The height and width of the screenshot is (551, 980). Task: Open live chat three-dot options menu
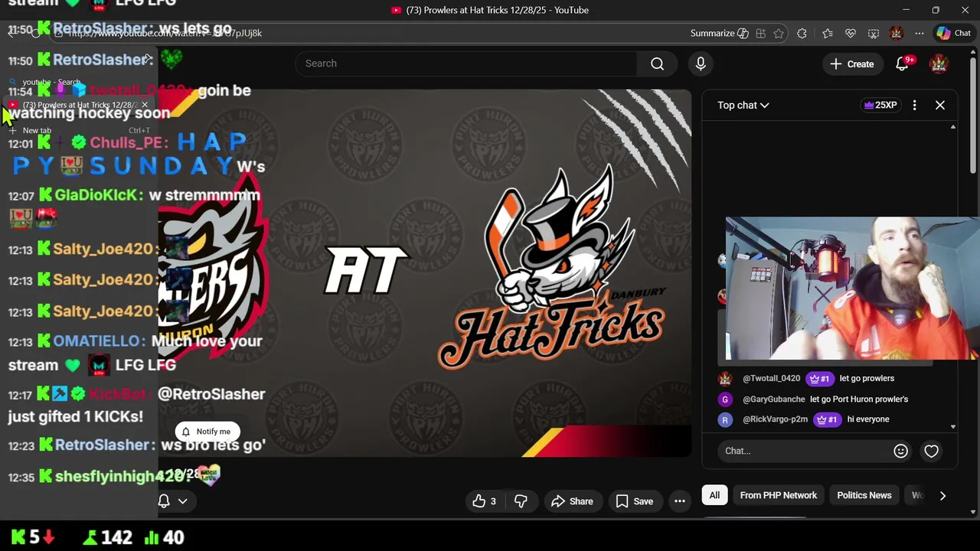[914, 105]
